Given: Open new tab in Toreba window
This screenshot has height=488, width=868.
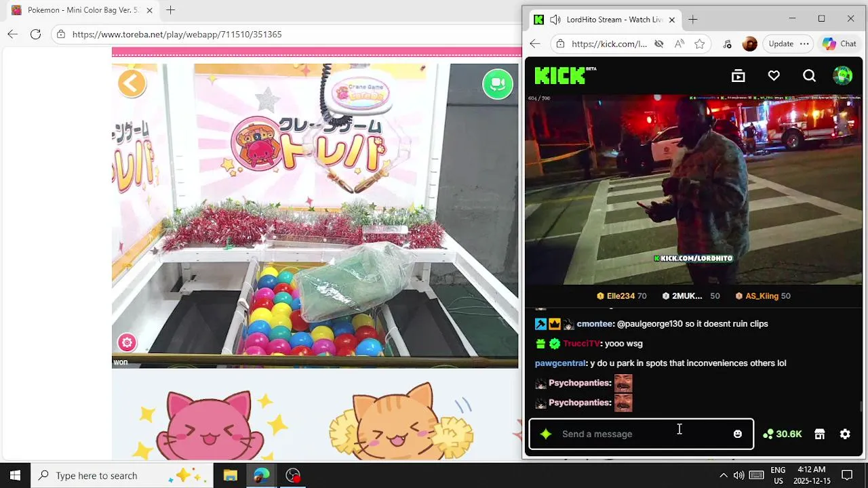Looking at the screenshot, I should pos(171,10).
